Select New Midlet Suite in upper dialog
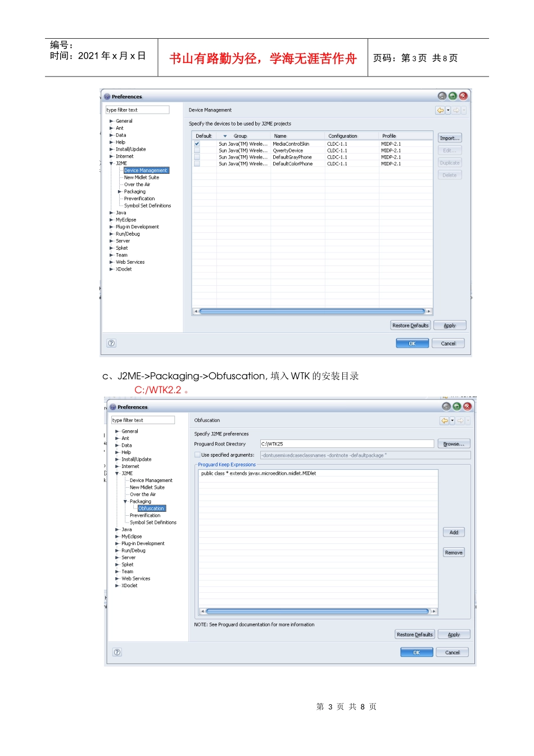 click(x=142, y=178)
